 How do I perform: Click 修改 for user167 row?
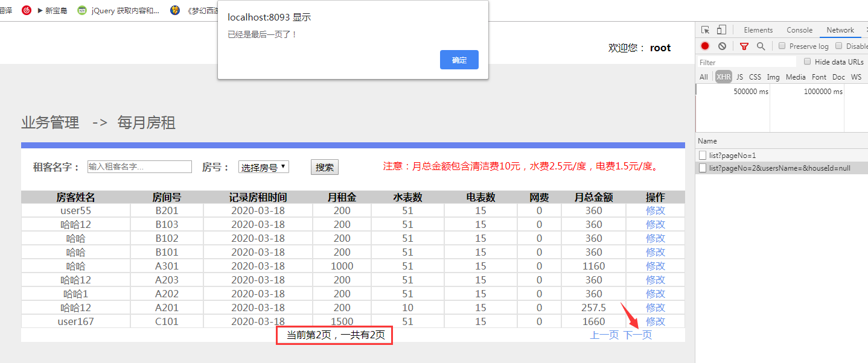click(x=656, y=321)
